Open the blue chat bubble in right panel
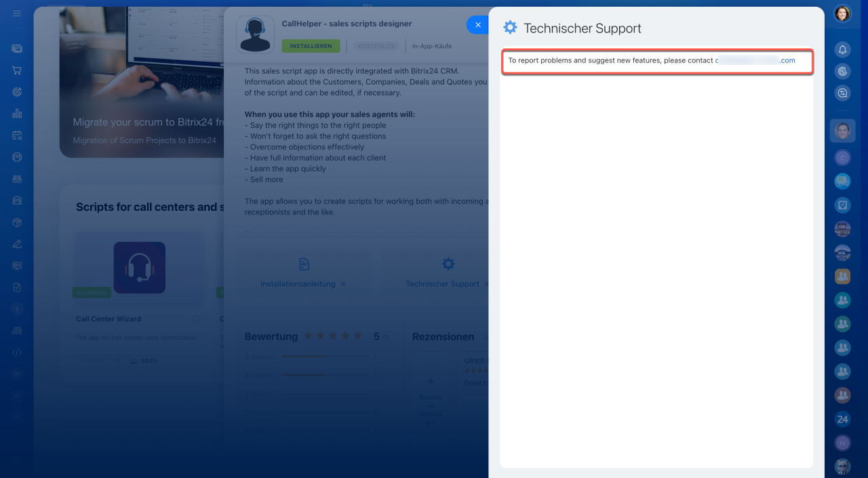Image resolution: width=868 pixels, height=478 pixels. (842, 181)
